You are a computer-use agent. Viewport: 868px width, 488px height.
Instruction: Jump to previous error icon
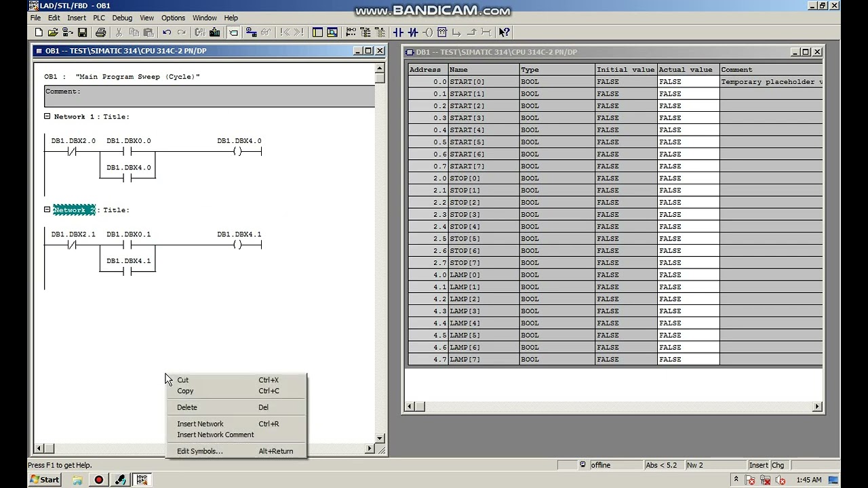point(284,33)
